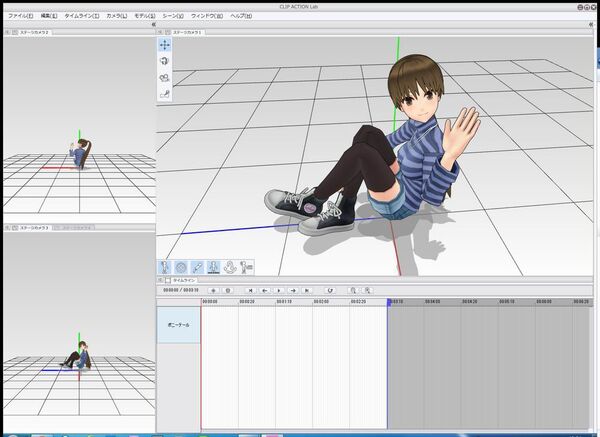Select the ポニーテール timeline track
This screenshot has width=600, height=437.
pyautogui.click(x=178, y=324)
